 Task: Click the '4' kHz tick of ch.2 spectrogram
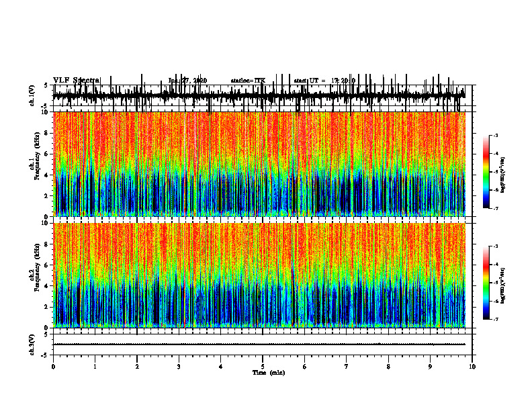pyautogui.click(x=46, y=286)
